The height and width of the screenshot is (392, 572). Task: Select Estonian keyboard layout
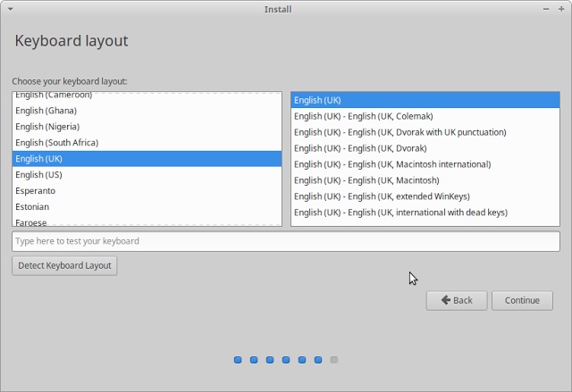tap(33, 207)
